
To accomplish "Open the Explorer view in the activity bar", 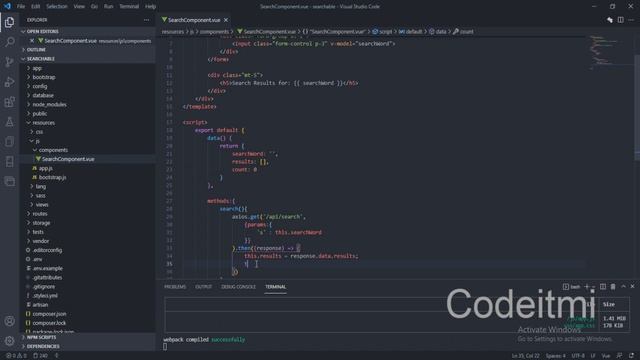I will click(9, 22).
